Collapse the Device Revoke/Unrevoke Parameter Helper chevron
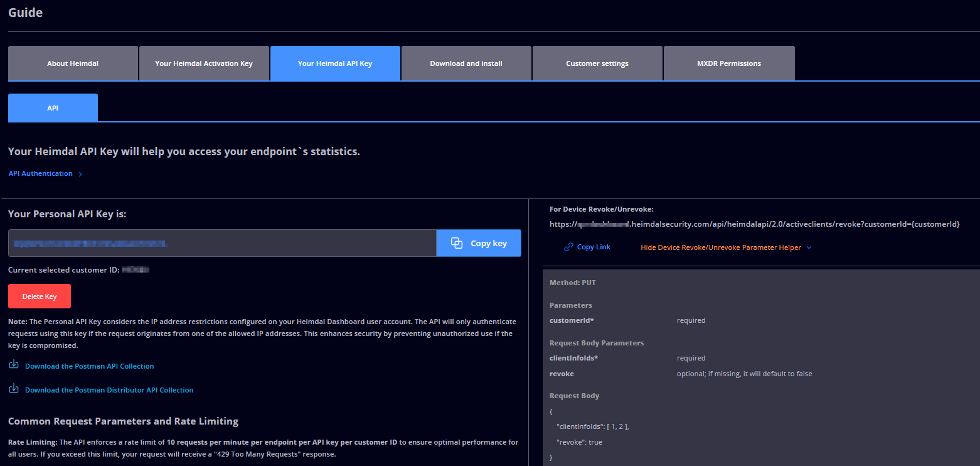 point(809,247)
